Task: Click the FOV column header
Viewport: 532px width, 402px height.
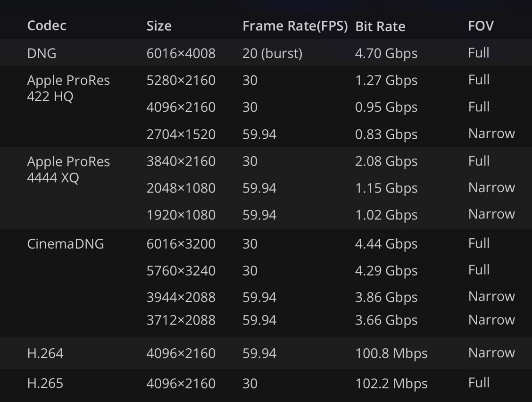Action: (x=481, y=26)
